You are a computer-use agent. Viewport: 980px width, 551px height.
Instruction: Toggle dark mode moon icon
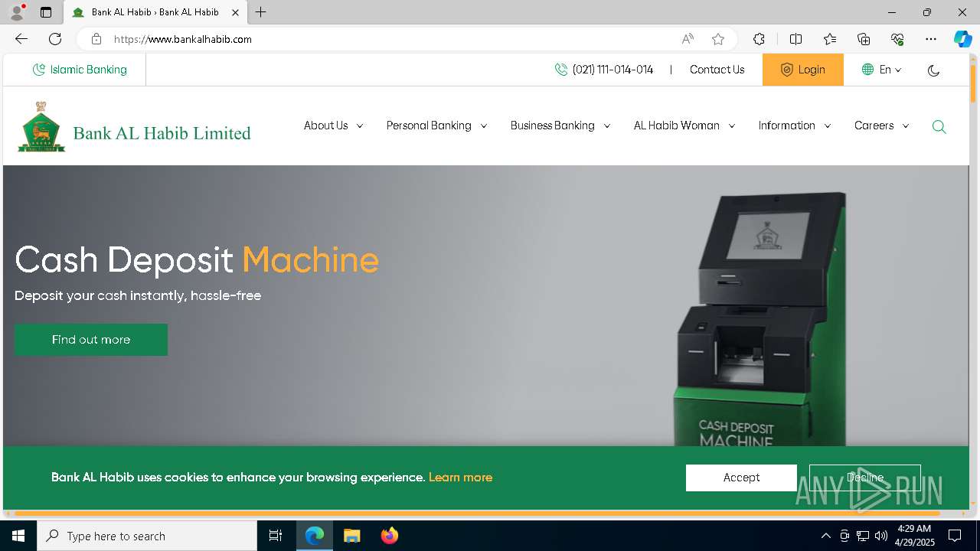933,70
